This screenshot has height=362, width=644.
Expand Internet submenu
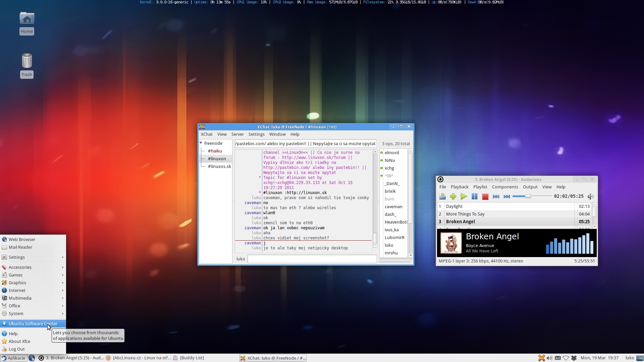point(33,291)
